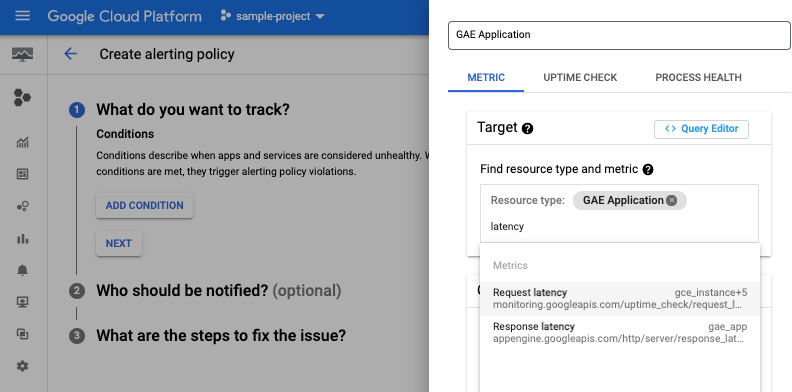
Task: Click the gae_app resource label
Action: (727, 327)
